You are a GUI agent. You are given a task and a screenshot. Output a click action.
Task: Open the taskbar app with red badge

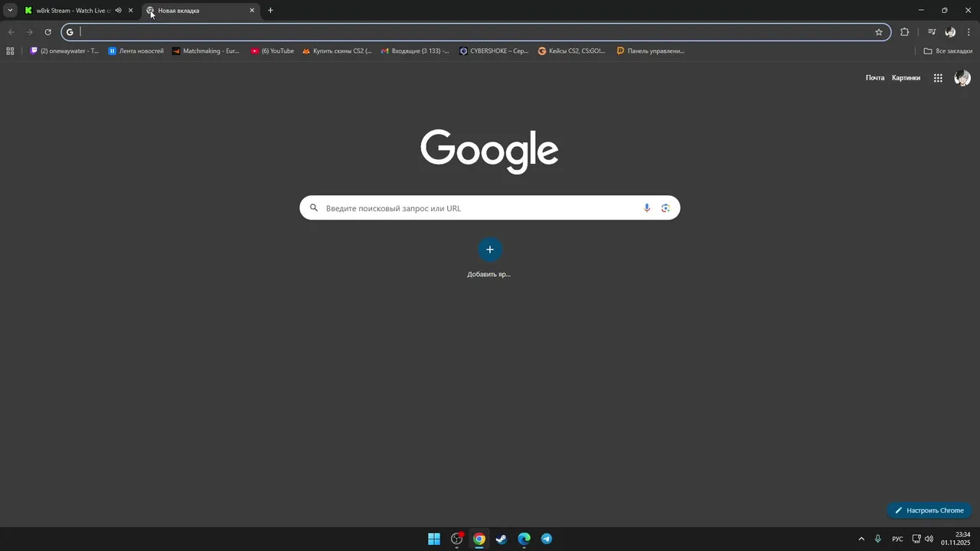pyautogui.click(x=457, y=539)
